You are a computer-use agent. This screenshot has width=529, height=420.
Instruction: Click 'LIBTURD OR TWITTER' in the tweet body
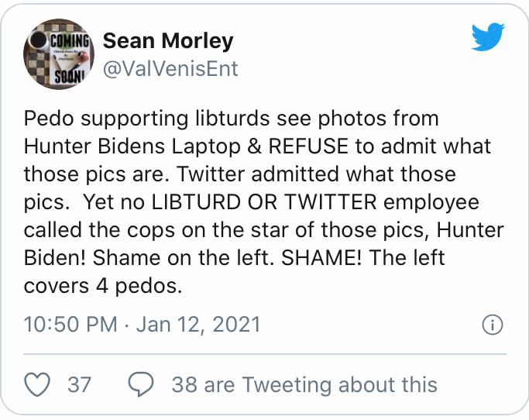[264, 202]
